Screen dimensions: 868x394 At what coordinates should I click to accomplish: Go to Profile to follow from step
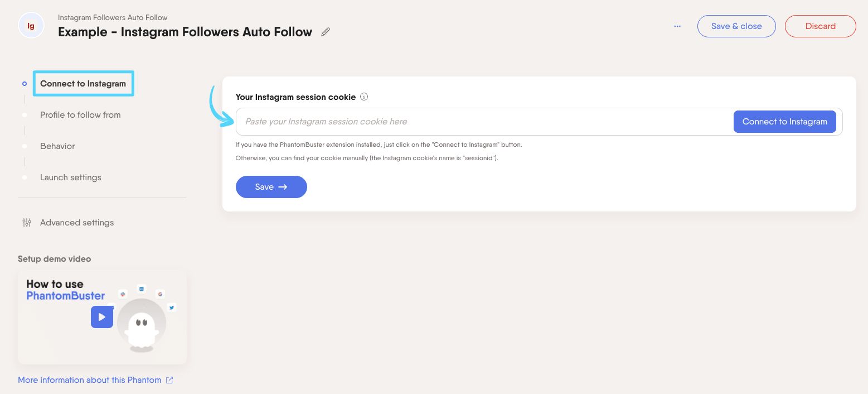point(80,115)
